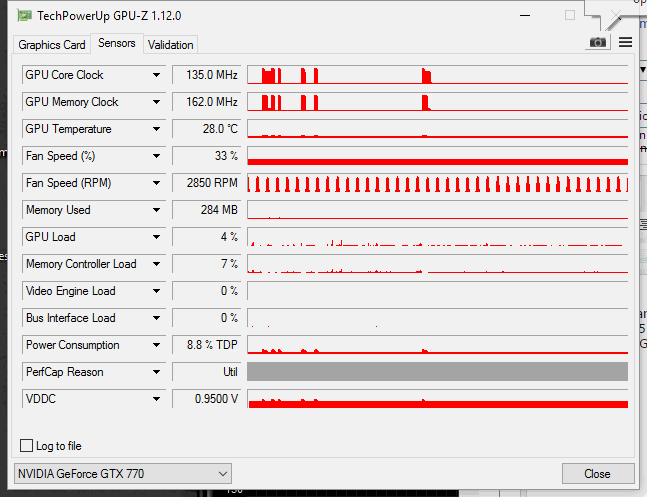The height and width of the screenshot is (497, 647).
Task: Take a screenshot with the camera icon
Action: click(597, 42)
